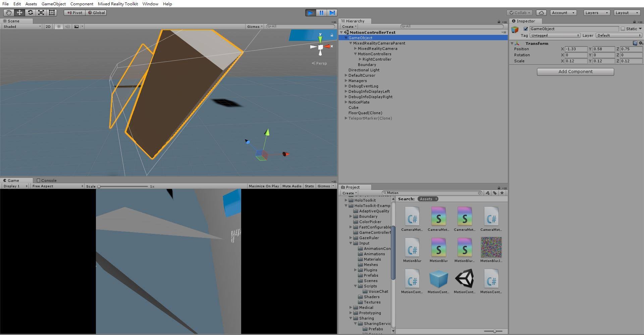
Task: Toggle GameObject active checkbox
Action: [x=526, y=29]
